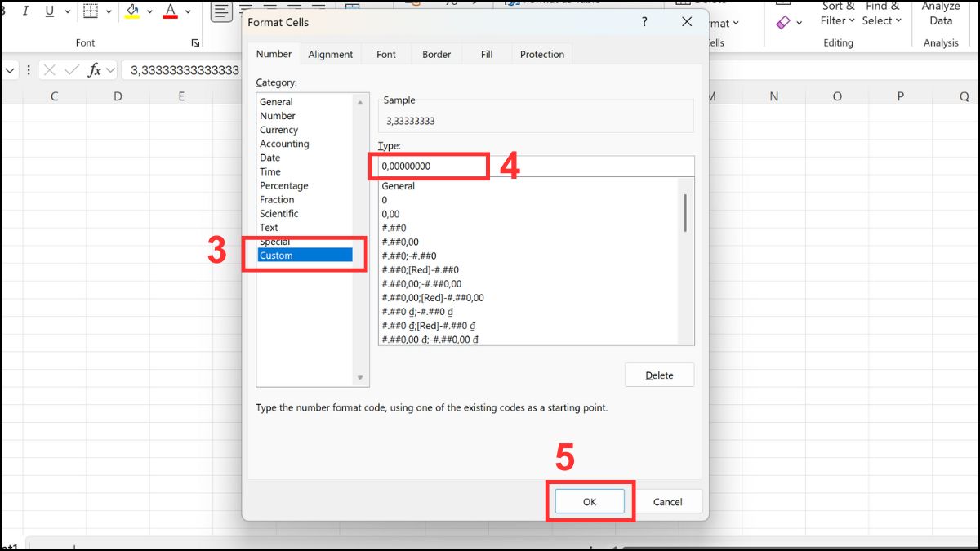980x551 pixels.
Task: Click the cancel entry X icon beside formula bar
Action: (x=49, y=70)
